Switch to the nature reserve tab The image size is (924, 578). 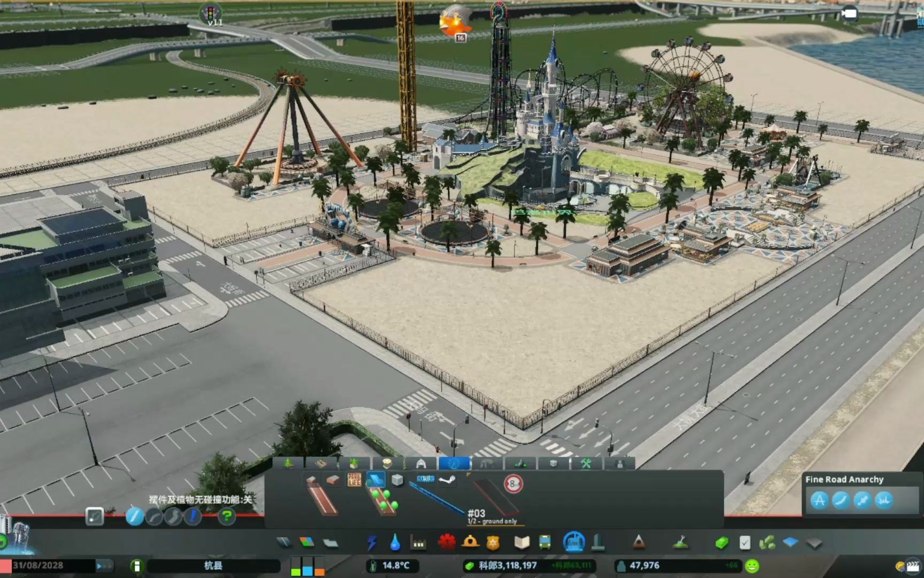tap(520, 463)
